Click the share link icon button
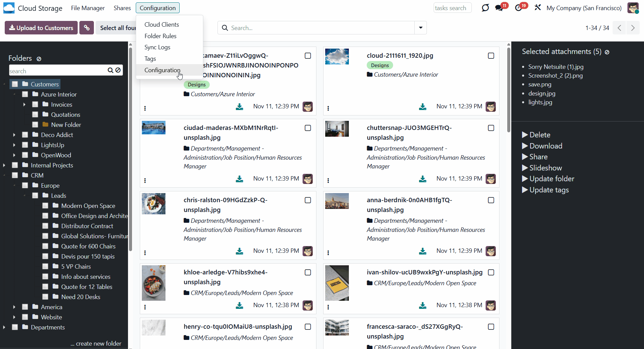 pos(86,28)
